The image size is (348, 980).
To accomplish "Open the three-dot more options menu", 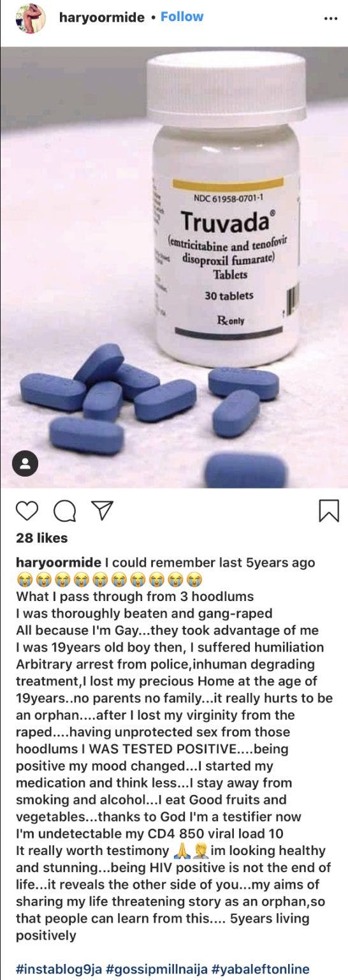I will 330,18.
